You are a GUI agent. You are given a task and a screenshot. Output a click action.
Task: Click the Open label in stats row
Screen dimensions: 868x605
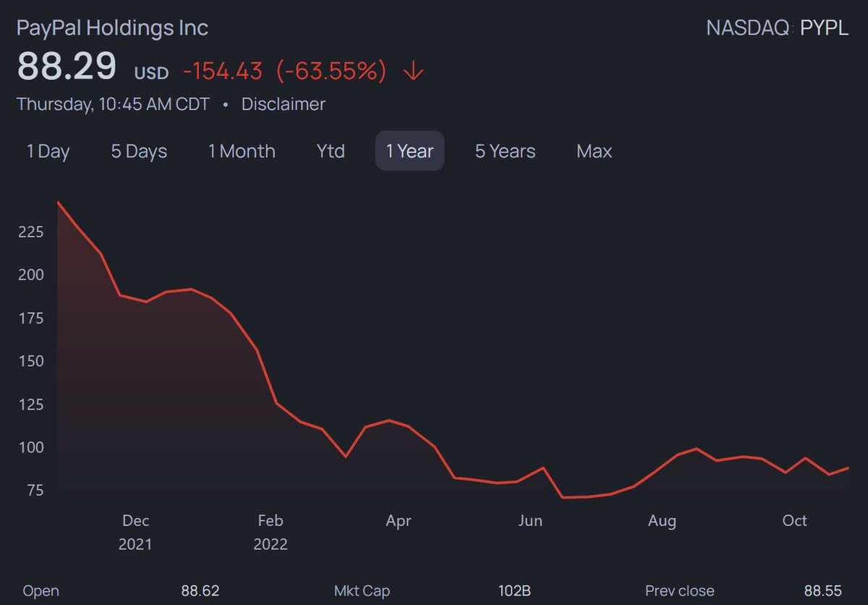click(41, 591)
